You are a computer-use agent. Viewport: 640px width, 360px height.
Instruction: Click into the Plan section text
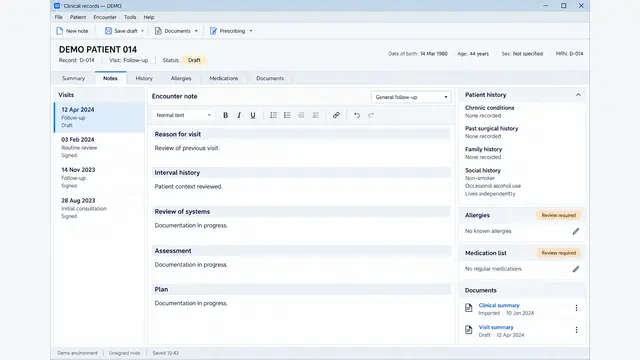[x=191, y=303]
